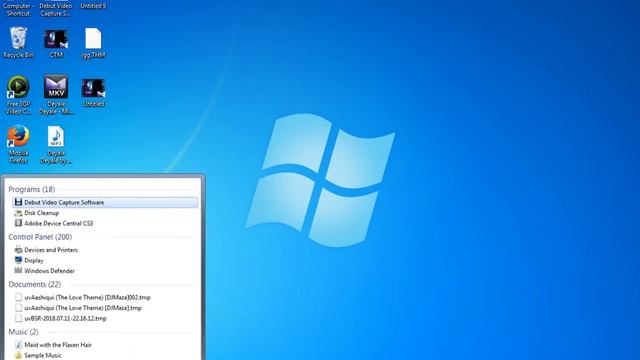Open uvBSR-2018.07.11-22.16.12.tmp document
The height and width of the screenshot is (360, 640).
105,318
